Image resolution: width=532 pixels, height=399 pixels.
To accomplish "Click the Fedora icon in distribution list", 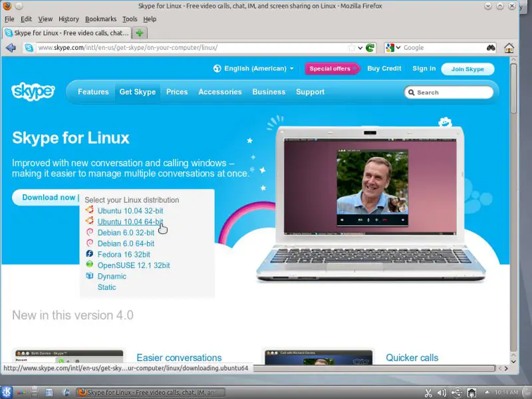I will point(90,254).
